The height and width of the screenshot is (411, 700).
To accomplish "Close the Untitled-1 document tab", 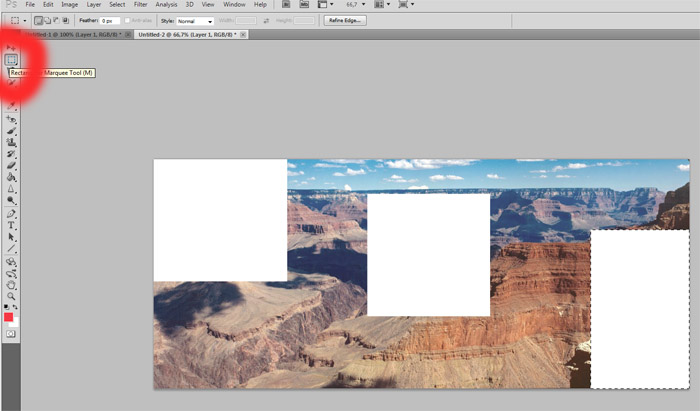I will pyautogui.click(x=128, y=34).
